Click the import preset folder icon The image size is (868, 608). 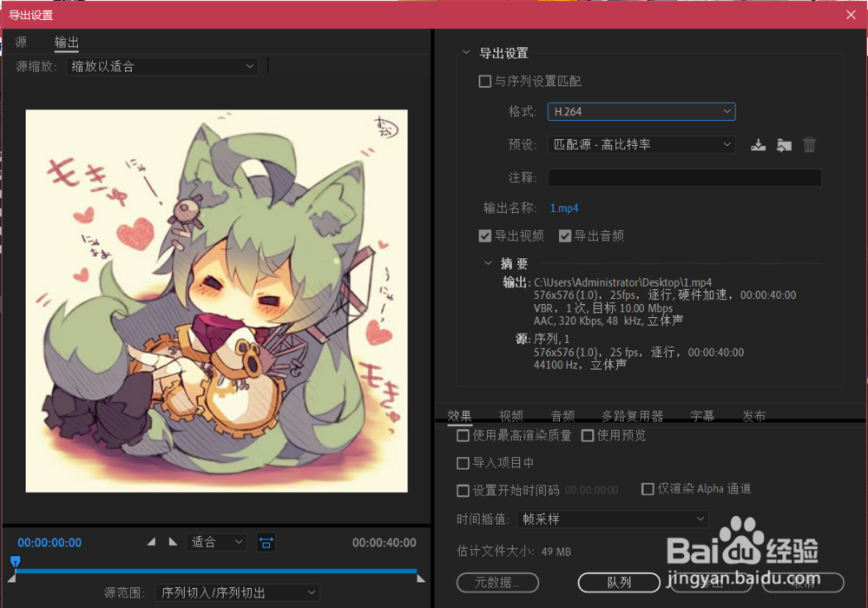784,145
